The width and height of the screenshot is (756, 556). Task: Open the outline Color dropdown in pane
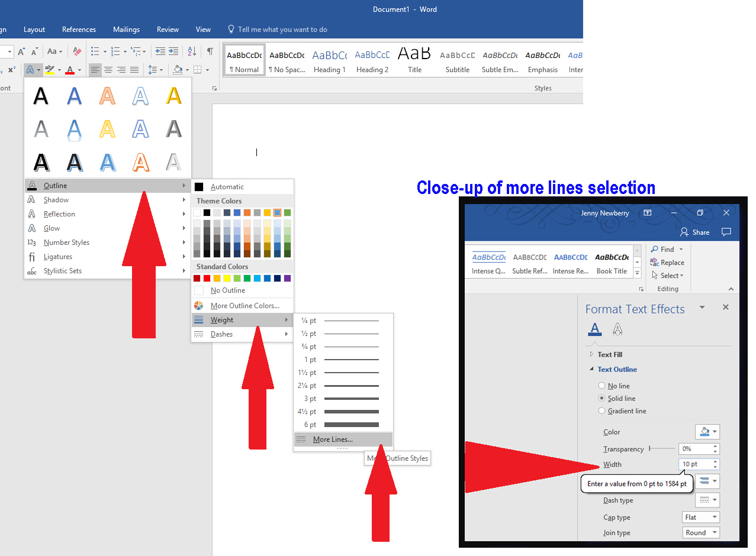pos(707,431)
